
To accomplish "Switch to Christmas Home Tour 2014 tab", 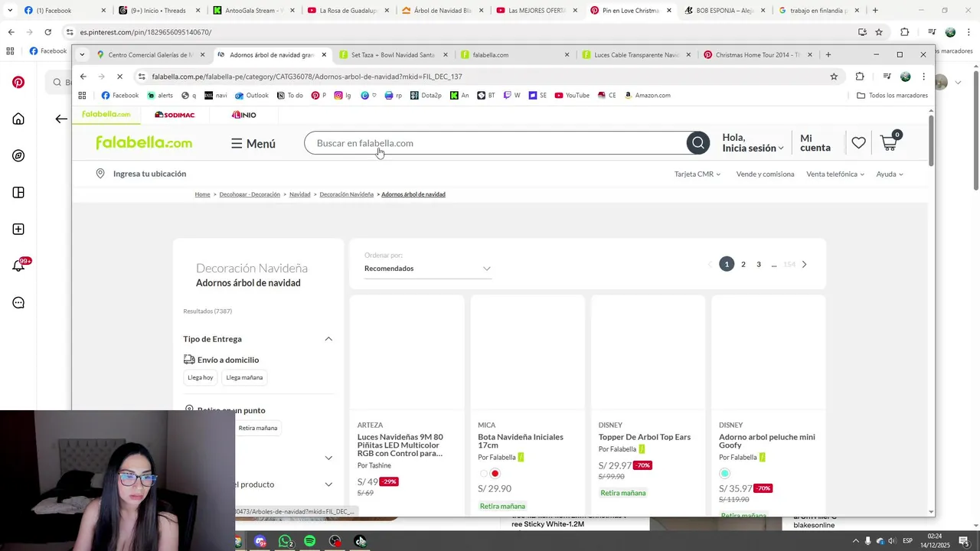I will 758,55.
